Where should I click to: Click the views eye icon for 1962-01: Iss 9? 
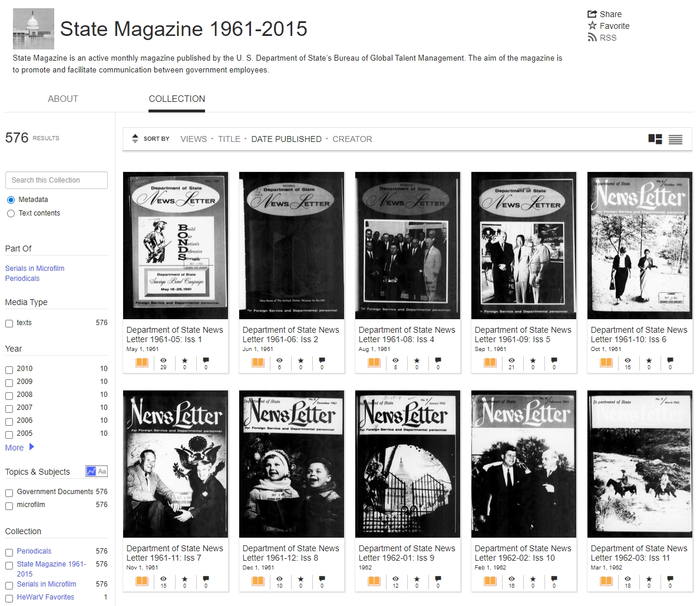tap(395, 579)
